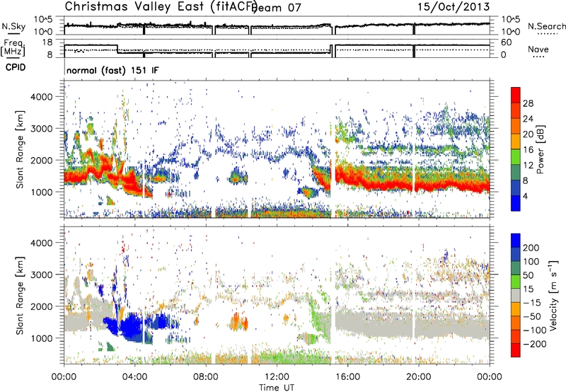
Task: Click the 'Beam 07' label
Action: coord(277,8)
